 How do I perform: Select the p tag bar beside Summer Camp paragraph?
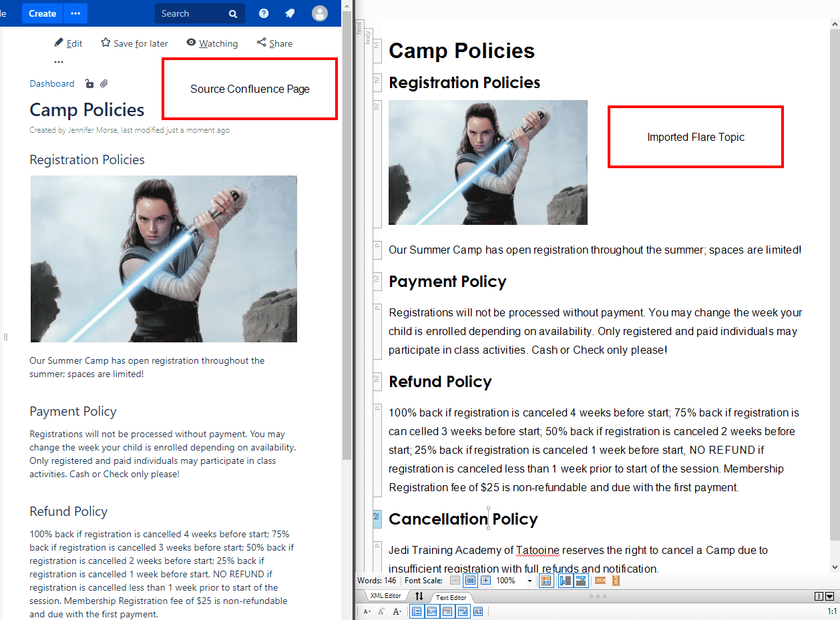(x=376, y=250)
